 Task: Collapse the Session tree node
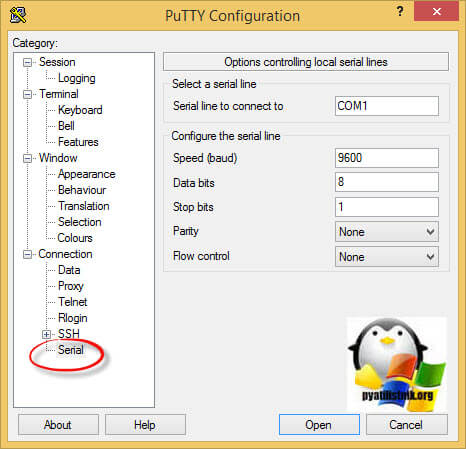pyautogui.click(x=27, y=62)
